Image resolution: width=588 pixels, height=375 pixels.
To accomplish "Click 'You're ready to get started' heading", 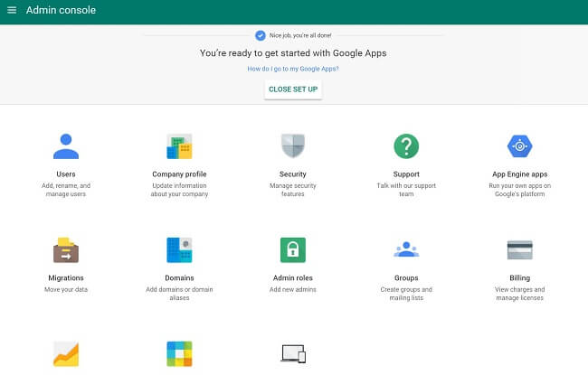I will pyautogui.click(x=293, y=53).
